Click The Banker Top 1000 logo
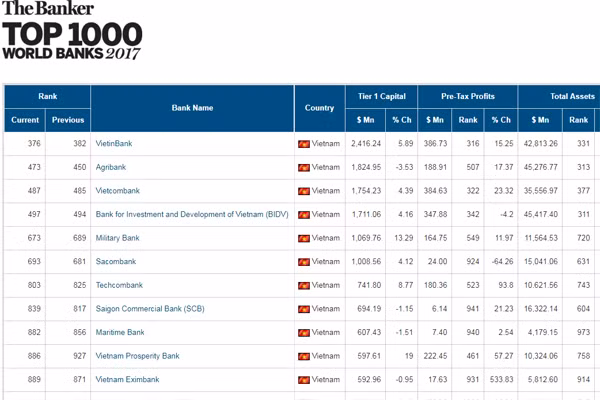The width and height of the screenshot is (600, 400). click(x=72, y=32)
